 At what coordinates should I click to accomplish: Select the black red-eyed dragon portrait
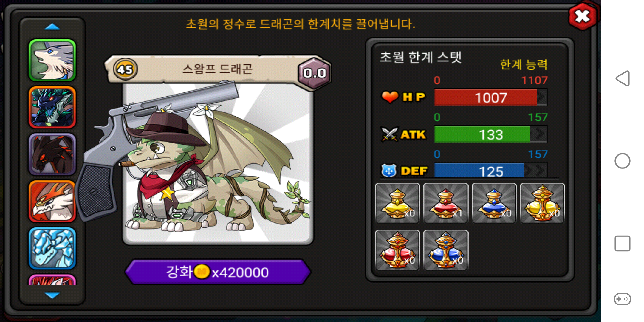[52, 154]
